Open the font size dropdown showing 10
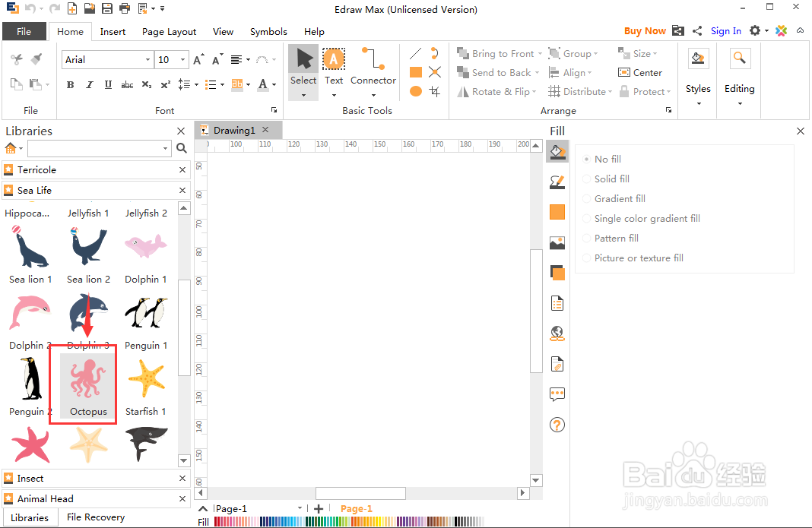Image resolution: width=812 pixels, height=528 pixels. (182, 59)
